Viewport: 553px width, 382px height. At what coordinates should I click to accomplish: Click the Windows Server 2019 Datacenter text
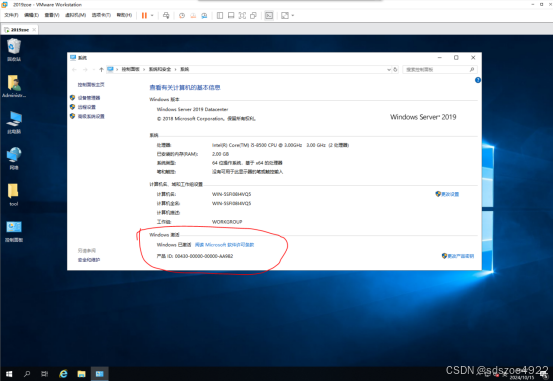point(192,109)
